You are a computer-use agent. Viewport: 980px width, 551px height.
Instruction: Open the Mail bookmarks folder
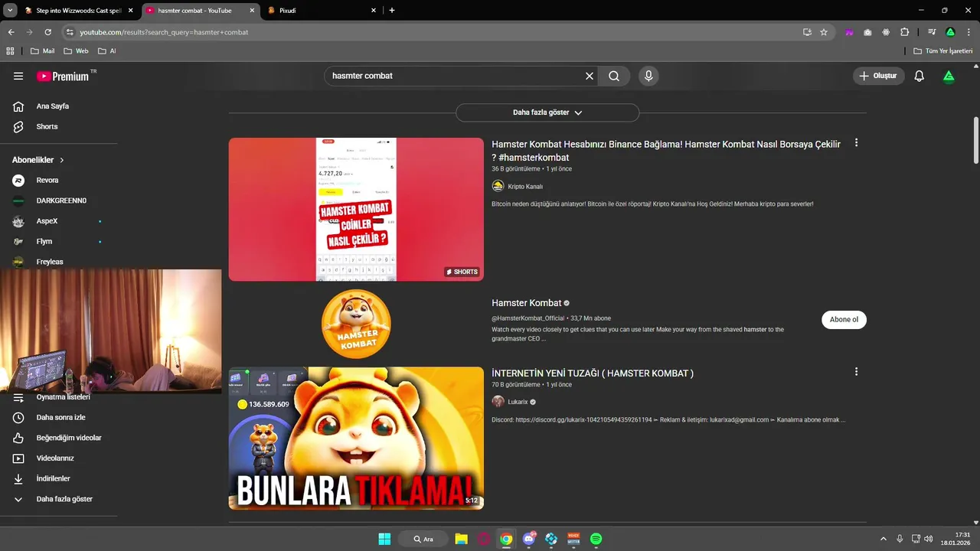[x=43, y=51]
